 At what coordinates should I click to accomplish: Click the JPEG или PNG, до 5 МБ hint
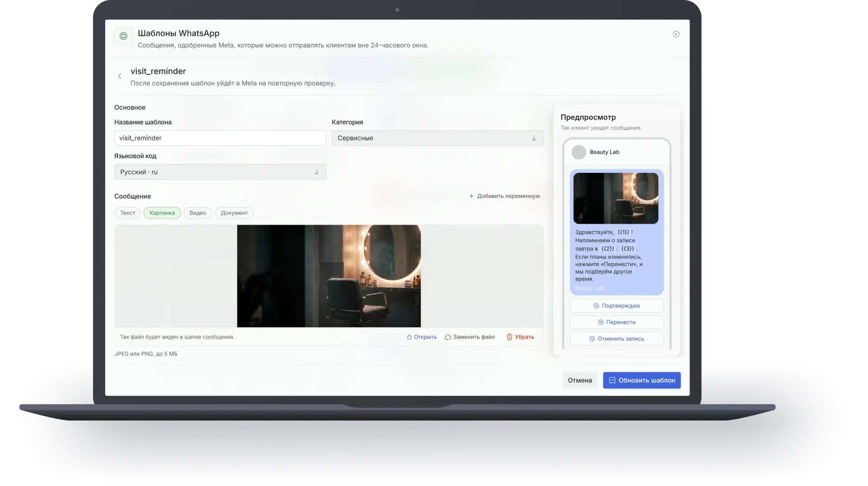pyautogui.click(x=146, y=354)
